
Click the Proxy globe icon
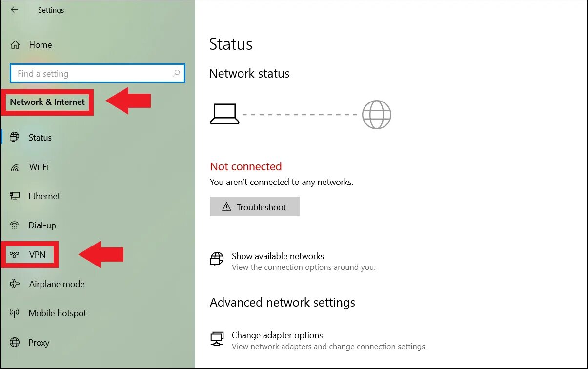(15, 343)
